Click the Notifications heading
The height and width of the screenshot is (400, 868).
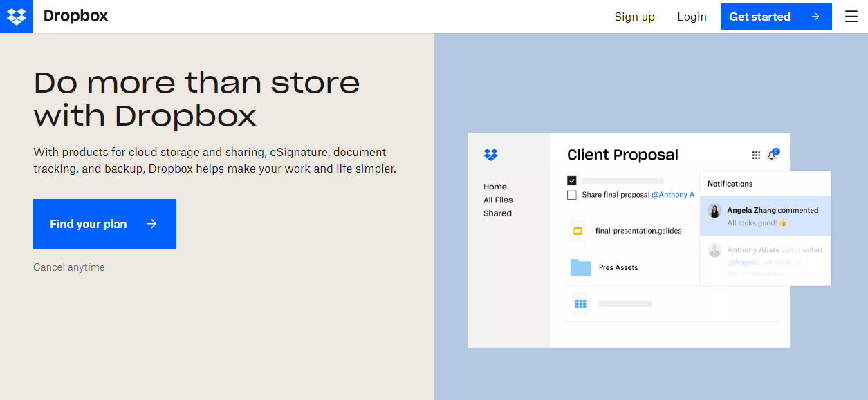coord(730,184)
